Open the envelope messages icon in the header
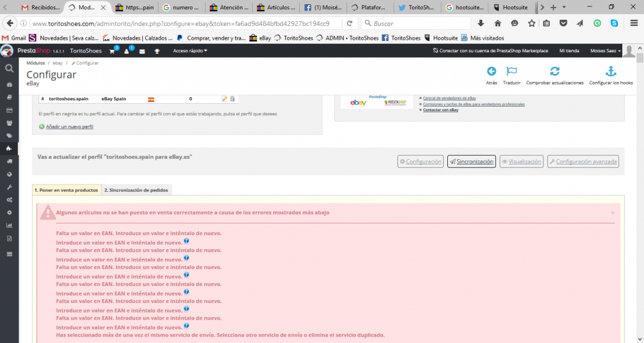Image resolution: width=644 pixels, height=343 pixels. click(142, 52)
